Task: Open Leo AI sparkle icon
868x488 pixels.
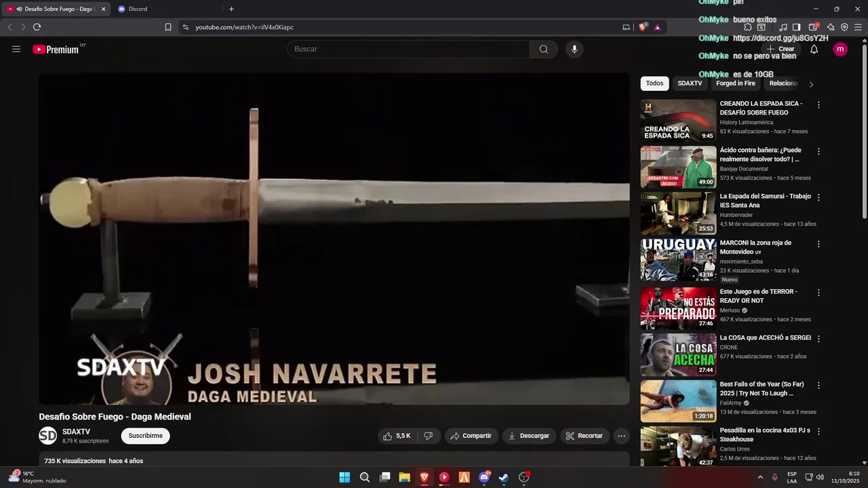Action: (831, 27)
